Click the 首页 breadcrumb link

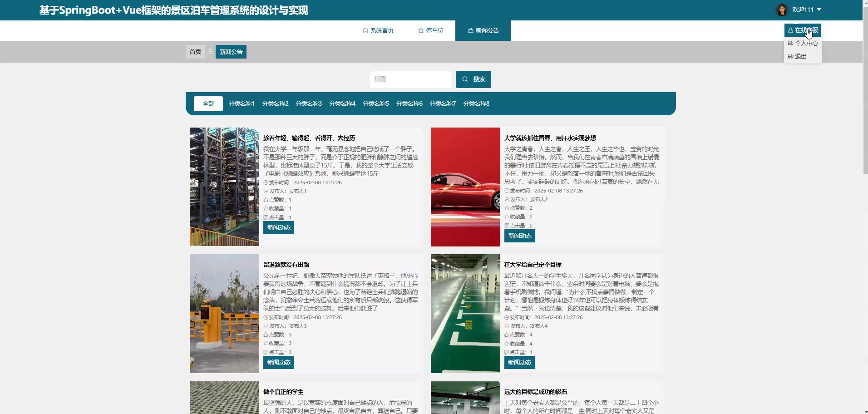click(x=195, y=52)
